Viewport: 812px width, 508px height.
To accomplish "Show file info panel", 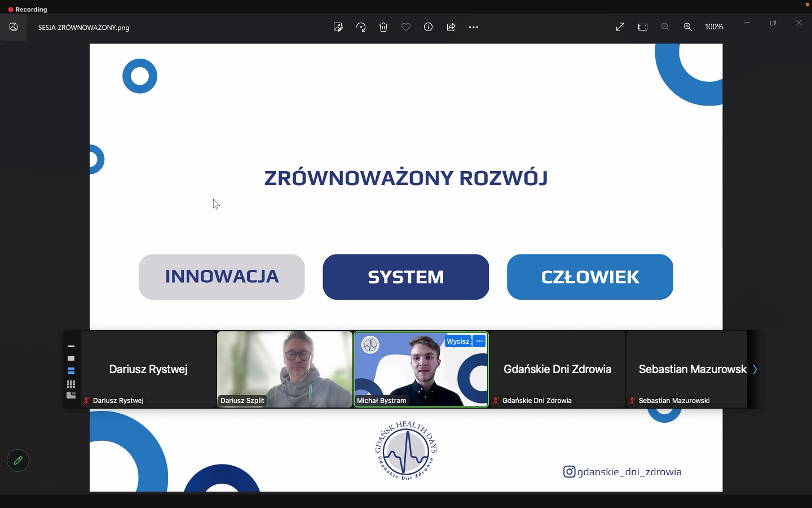I will 429,27.
